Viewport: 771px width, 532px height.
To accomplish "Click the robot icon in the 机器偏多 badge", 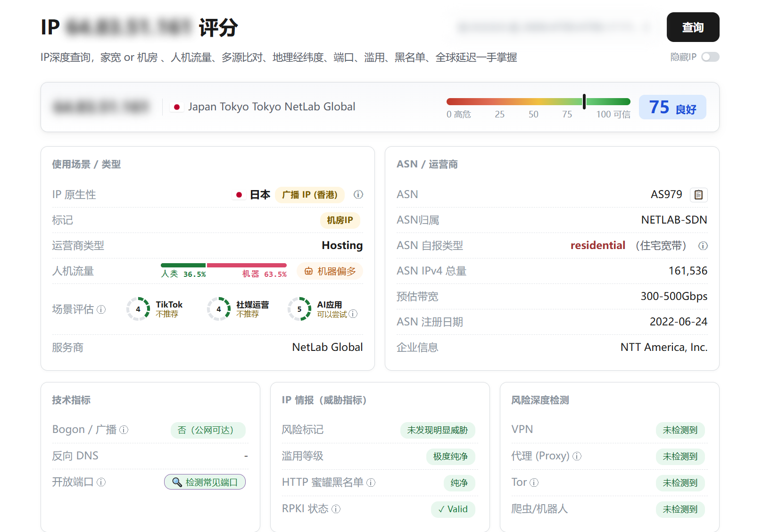I will pos(308,271).
